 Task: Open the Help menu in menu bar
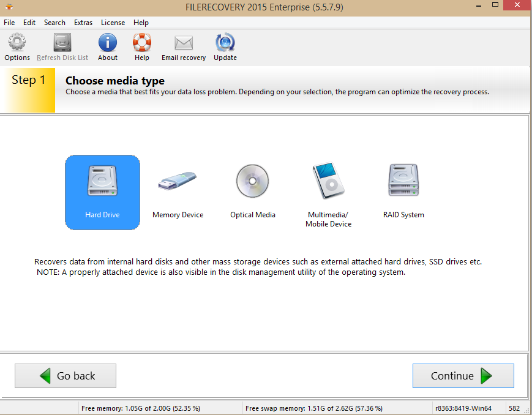pyautogui.click(x=141, y=23)
